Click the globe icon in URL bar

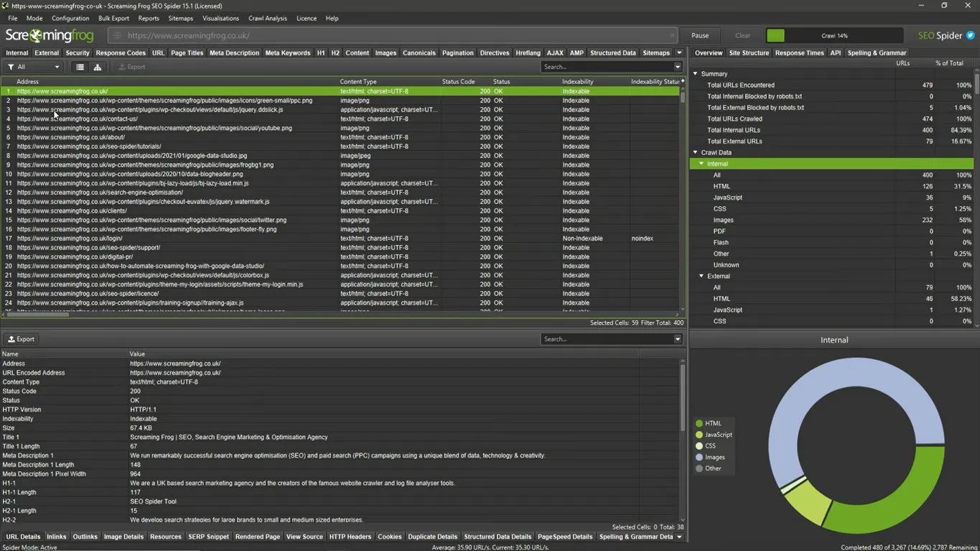pos(117,35)
